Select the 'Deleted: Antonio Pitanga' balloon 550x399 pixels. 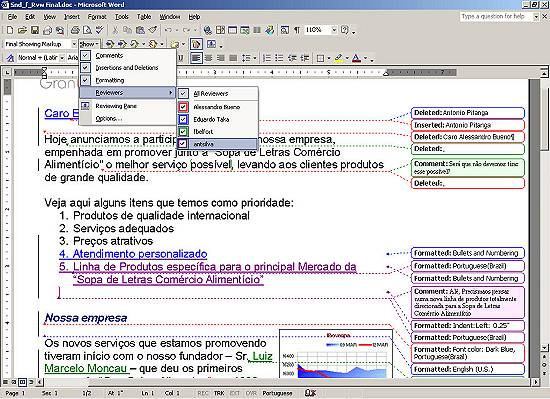click(468, 113)
